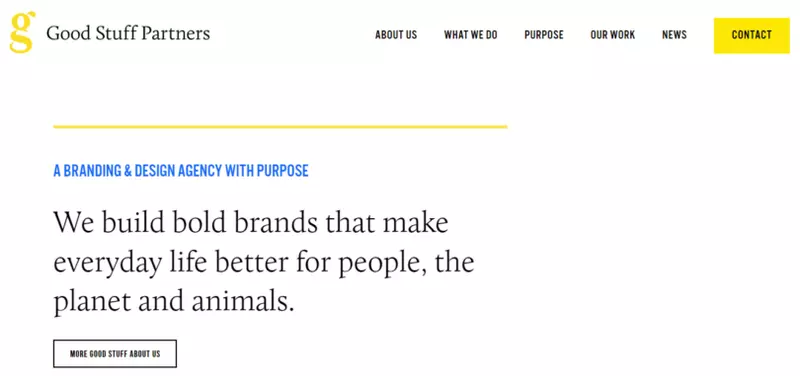Click the word "Partners" in the site title
The image size is (800, 376).
coord(176,34)
